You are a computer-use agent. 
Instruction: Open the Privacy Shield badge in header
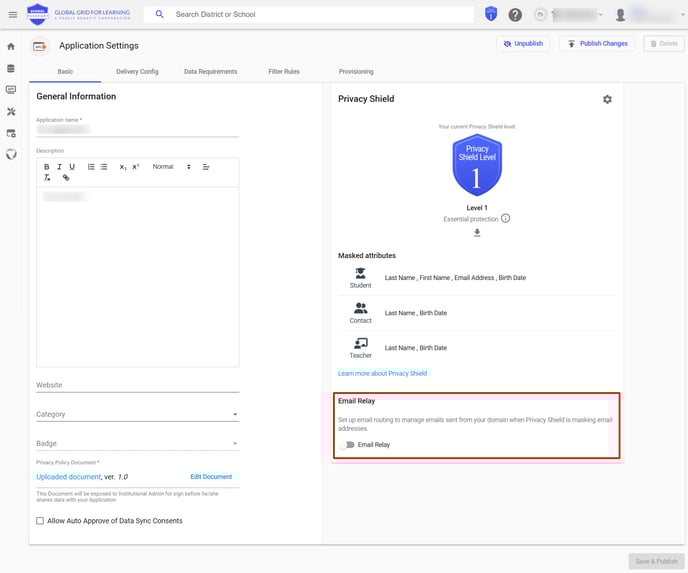491,14
